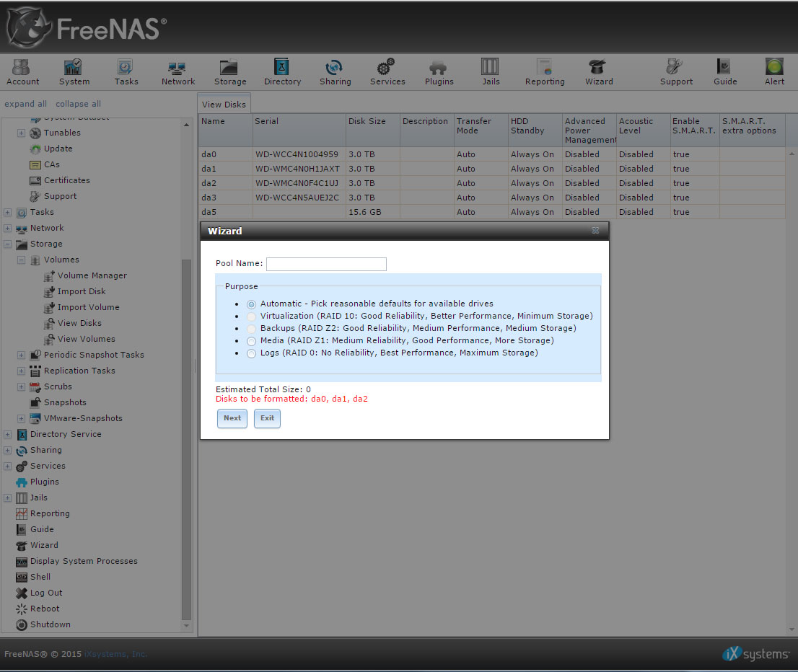
Task: Click the Shutdown icon in sidebar
Action: click(x=22, y=624)
